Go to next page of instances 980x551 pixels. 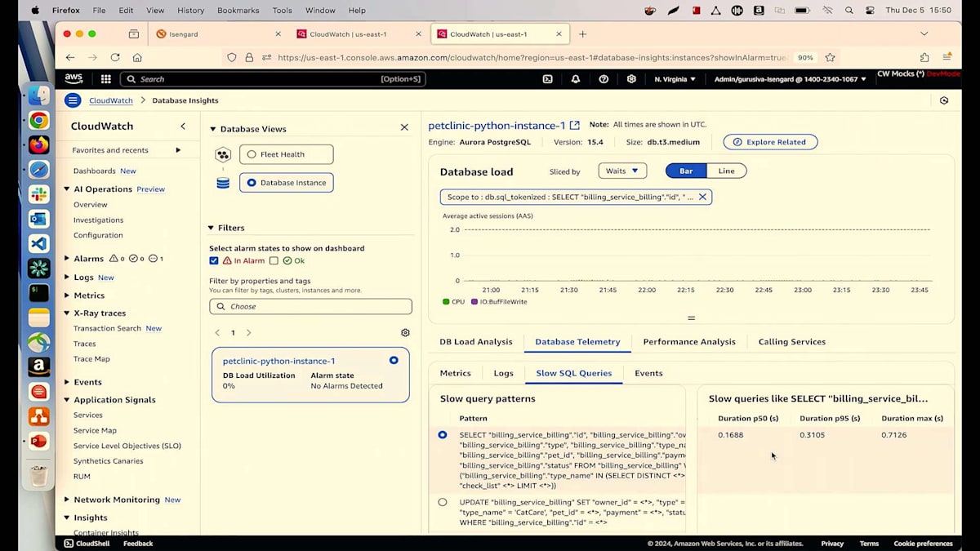coord(249,333)
